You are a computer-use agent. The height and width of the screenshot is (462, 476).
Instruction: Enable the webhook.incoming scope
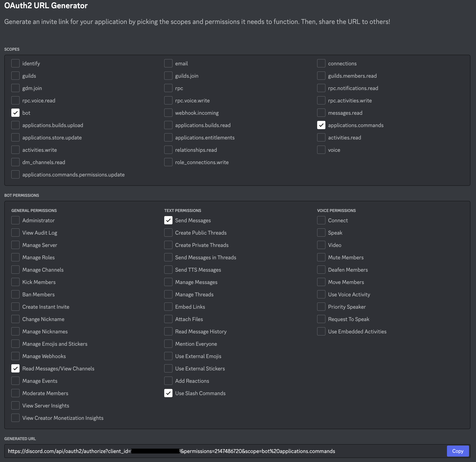point(168,113)
